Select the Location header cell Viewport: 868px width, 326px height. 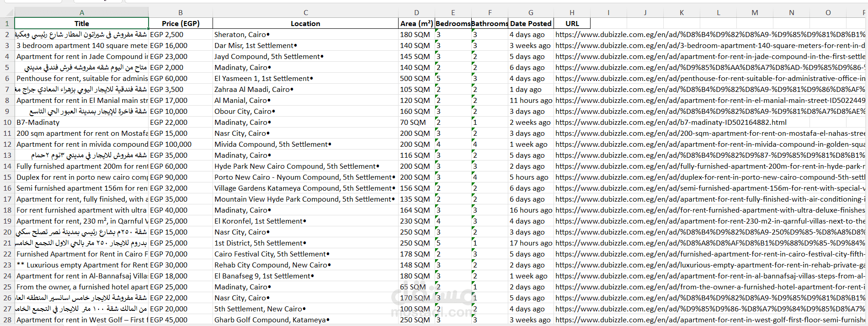pos(305,23)
